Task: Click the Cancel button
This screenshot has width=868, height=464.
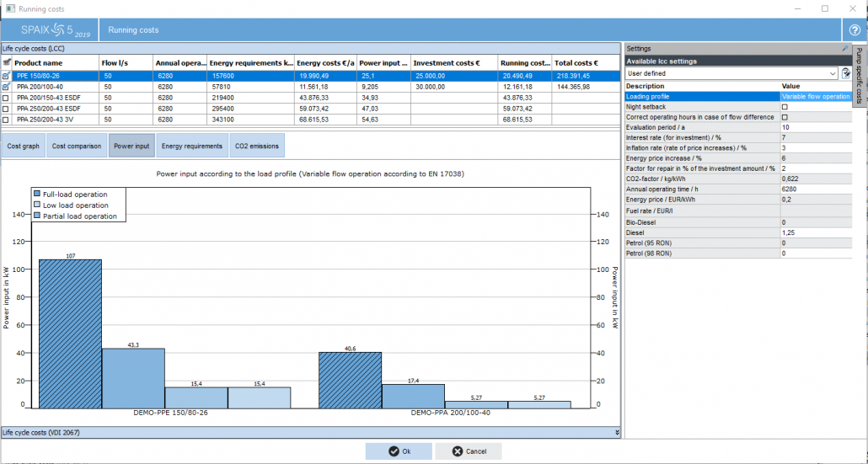Action: (469, 451)
